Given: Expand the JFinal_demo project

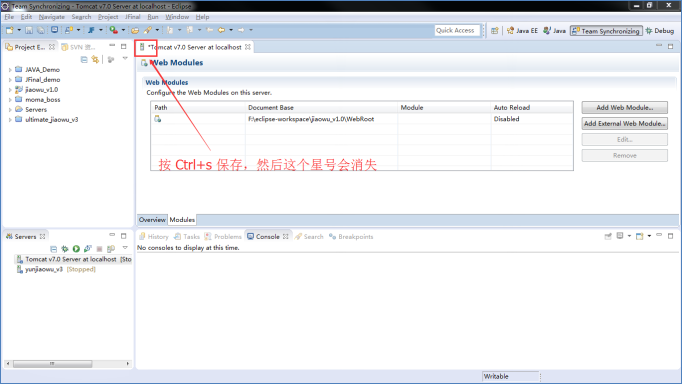Looking at the screenshot, I should (x=10, y=80).
